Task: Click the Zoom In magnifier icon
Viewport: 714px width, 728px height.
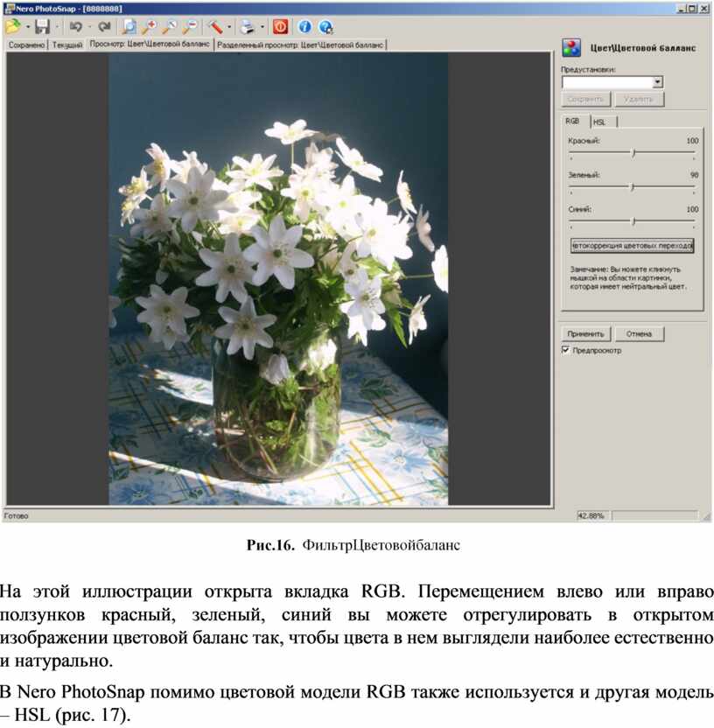Action: pos(150,27)
